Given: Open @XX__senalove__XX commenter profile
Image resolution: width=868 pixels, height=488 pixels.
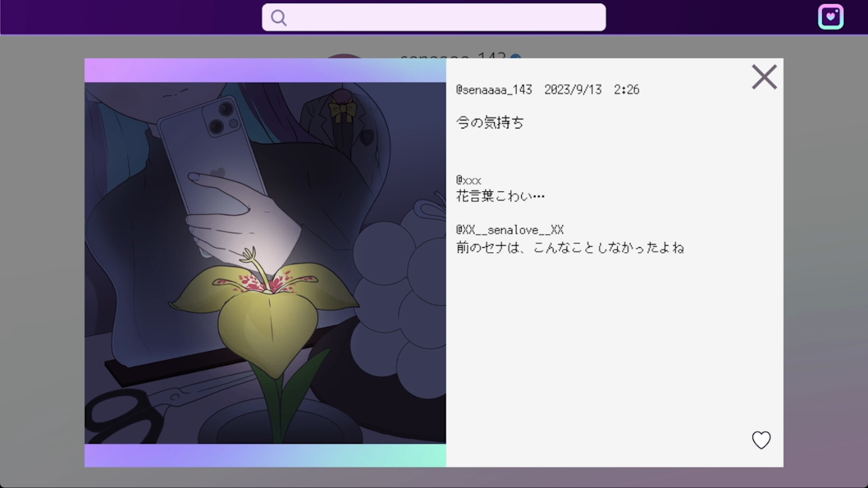Looking at the screenshot, I should 509,230.
